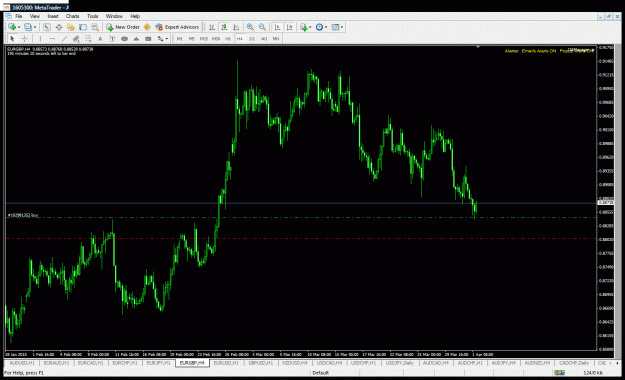This screenshot has width=625, height=380.
Task: Open the Profiles toolbar icon
Action: [28, 27]
